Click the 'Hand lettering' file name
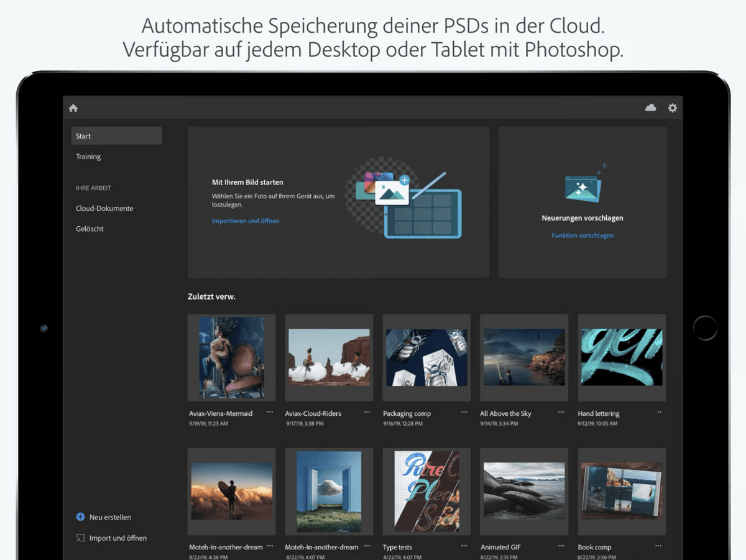This screenshot has height=560, width=746. (599, 413)
